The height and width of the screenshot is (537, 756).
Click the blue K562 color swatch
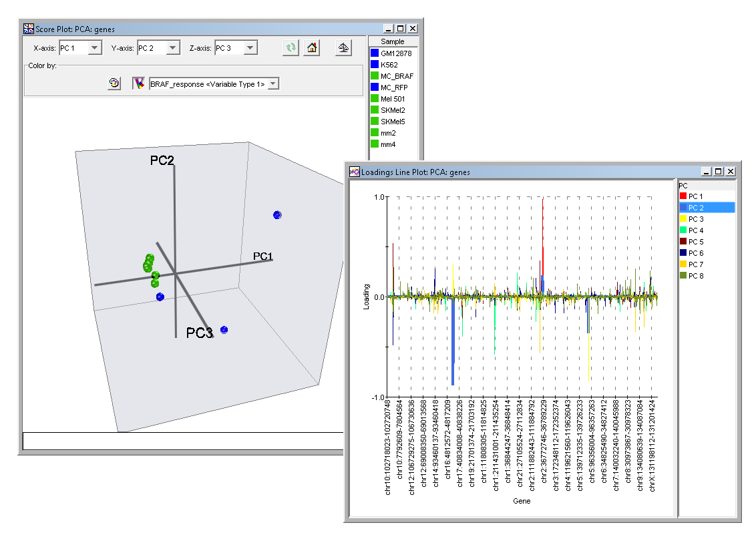(375, 64)
